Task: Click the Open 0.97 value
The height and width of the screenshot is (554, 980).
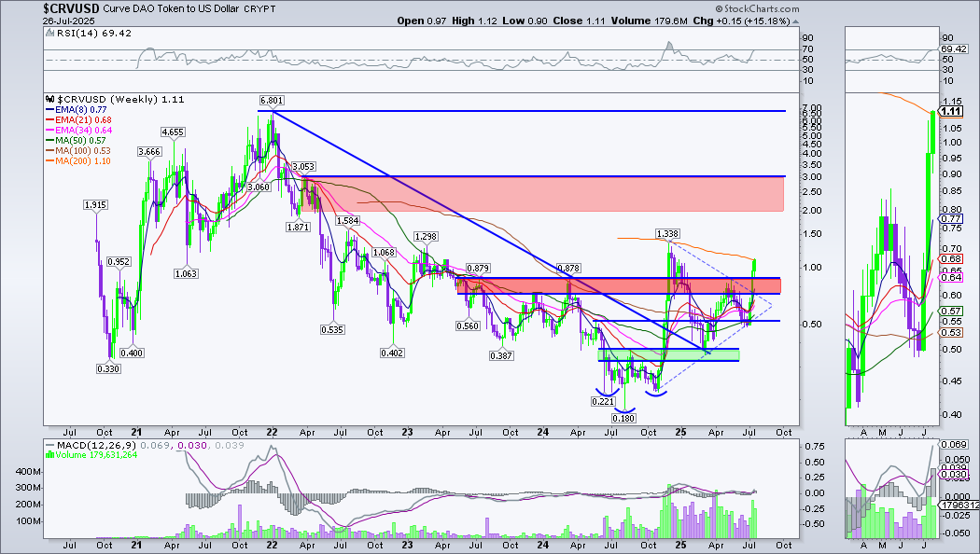Action: [x=422, y=21]
